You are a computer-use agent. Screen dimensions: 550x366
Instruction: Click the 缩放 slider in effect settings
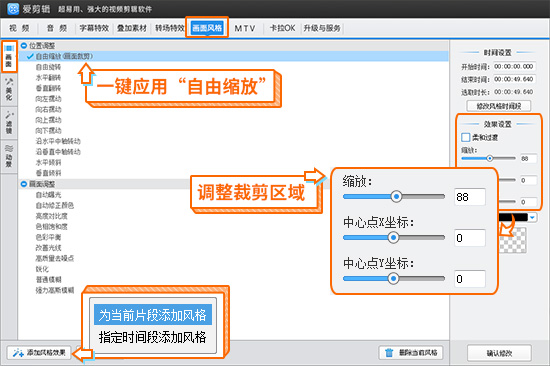[488, 158]
